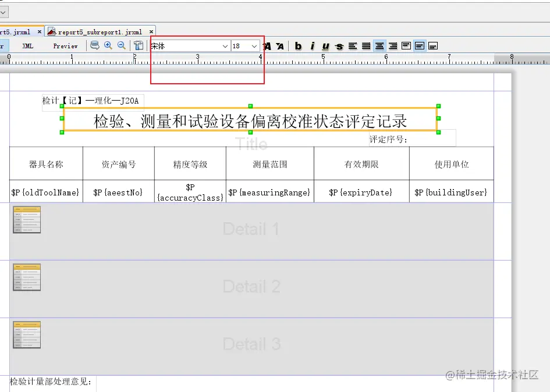550x392 pixels.
Task: Click the hammer tool icon in the toolbar
Action: pyautogui.click(x=138, y=46)
